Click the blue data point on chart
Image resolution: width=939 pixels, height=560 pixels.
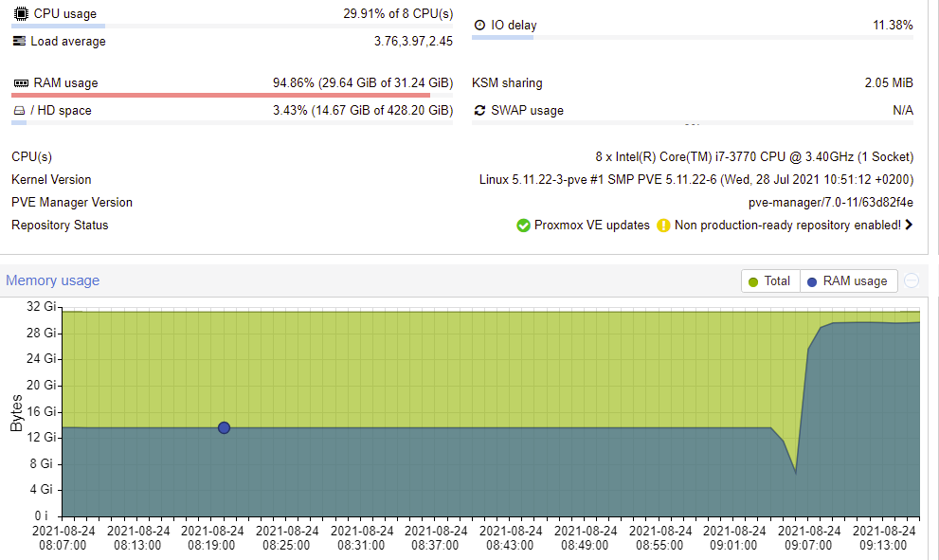[x=224, y=427]
